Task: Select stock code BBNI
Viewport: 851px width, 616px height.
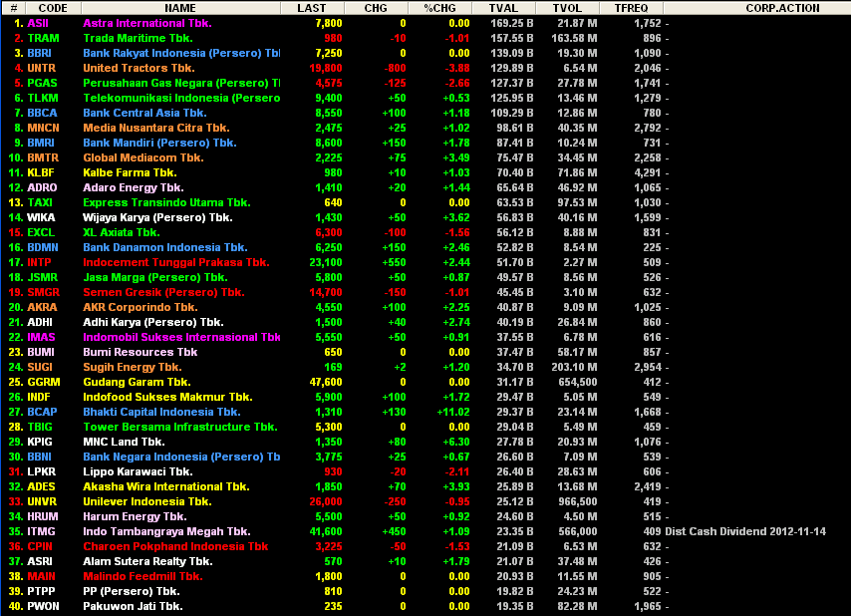Action: point(39,457)
